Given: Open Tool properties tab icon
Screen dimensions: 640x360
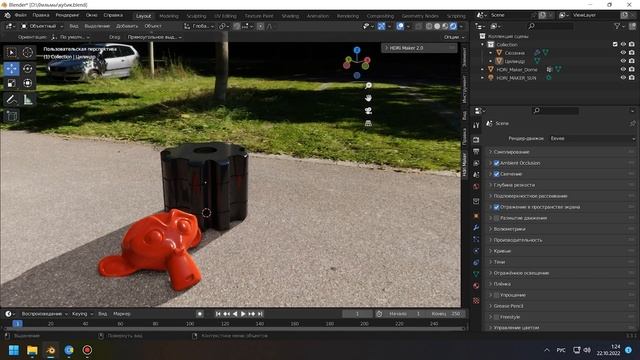Looking at the screenshot, I should [x=476, y=125].
